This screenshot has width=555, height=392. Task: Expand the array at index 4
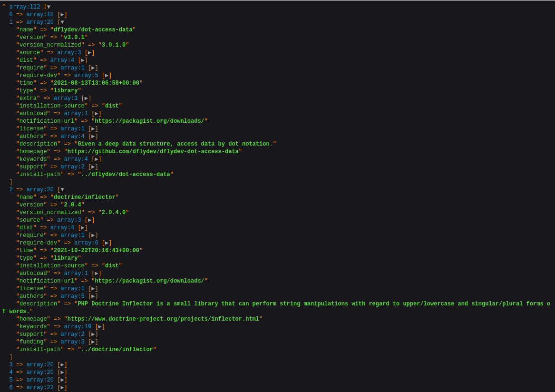pyautogui.click(x=62, y=372)
